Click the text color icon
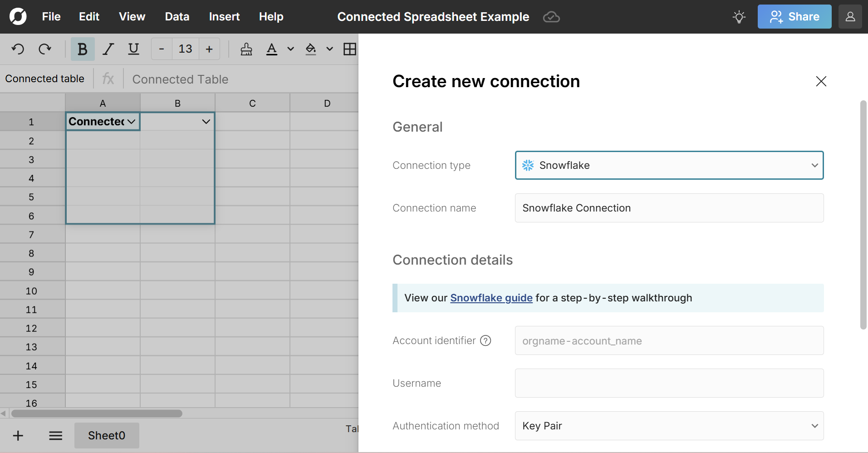 point(272,49)
